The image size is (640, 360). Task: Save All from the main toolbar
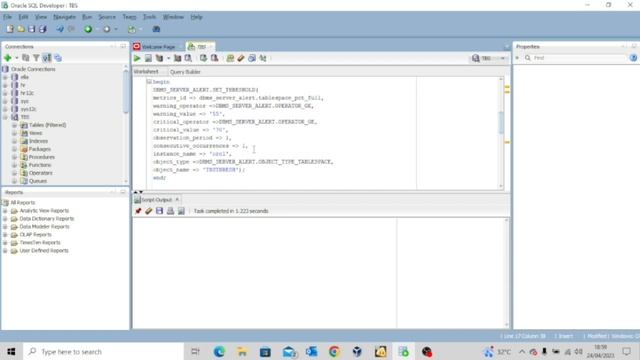[42, 29]
